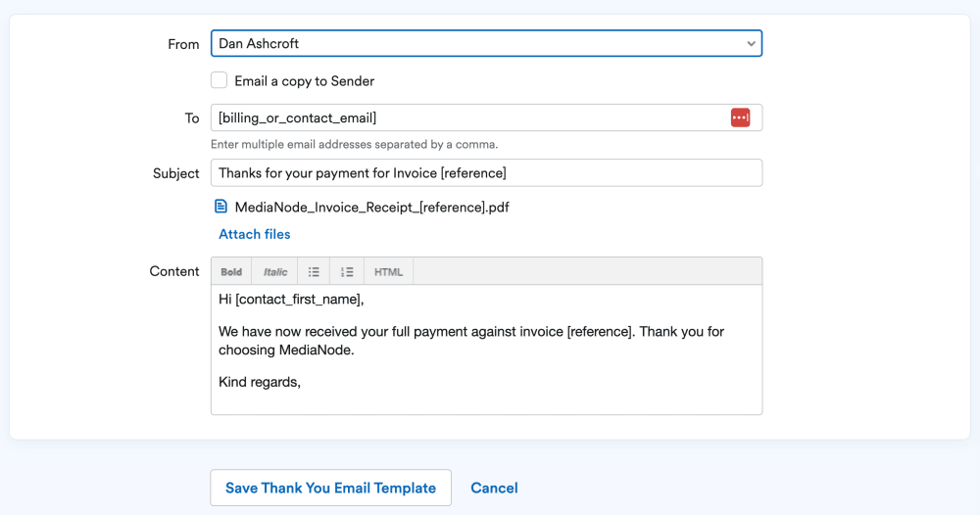Click into the Subject text field
This screenshot has width=980, height=515.
point(486,173)
